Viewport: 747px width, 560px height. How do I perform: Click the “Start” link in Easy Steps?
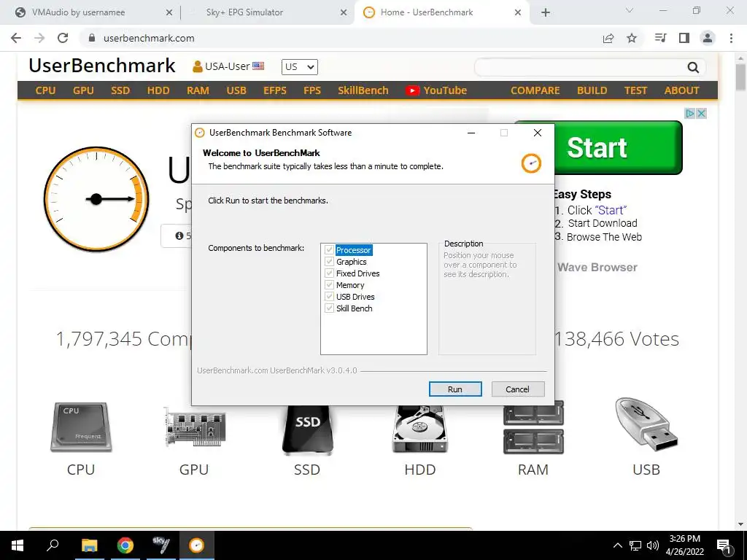click(x=611, y=211)
